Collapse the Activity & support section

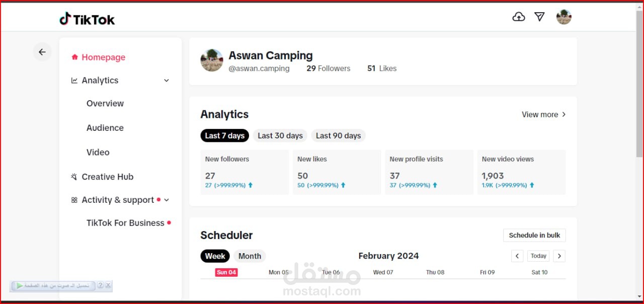pos(167,200)
